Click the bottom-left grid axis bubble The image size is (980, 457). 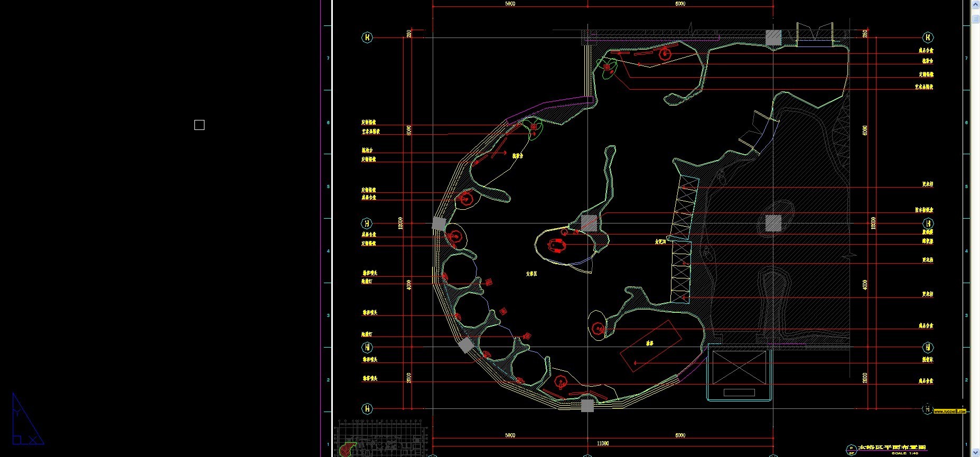(x=367, y=408)
